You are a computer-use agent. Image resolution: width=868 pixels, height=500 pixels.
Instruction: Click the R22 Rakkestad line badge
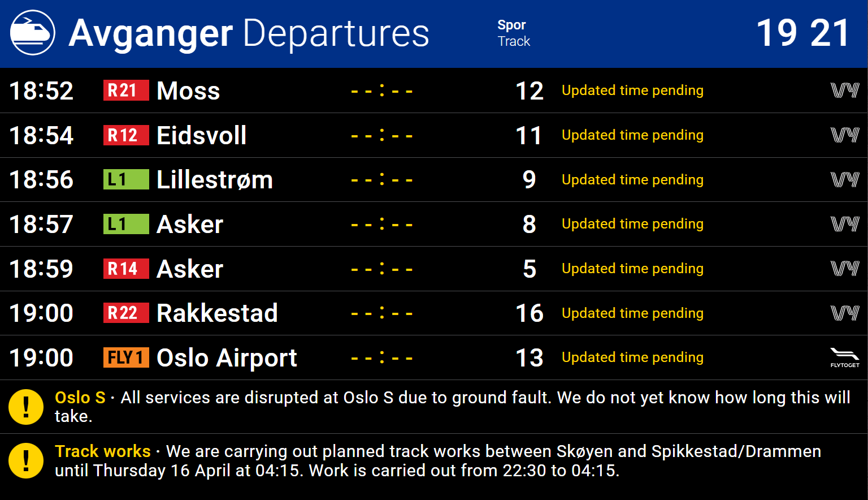125,313
